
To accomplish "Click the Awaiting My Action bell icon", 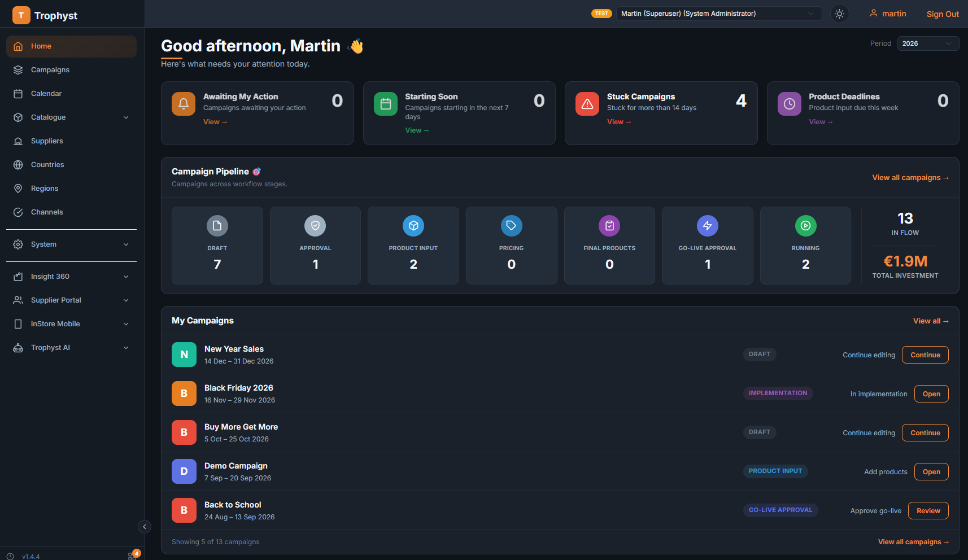I will tap(184, 104).
